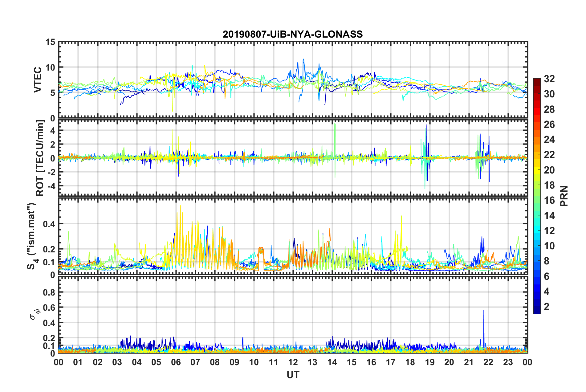The width and height of the screenshot is (586, 392).
Task: Click the PRN colorbar label
Action: [x=564, y=196]
